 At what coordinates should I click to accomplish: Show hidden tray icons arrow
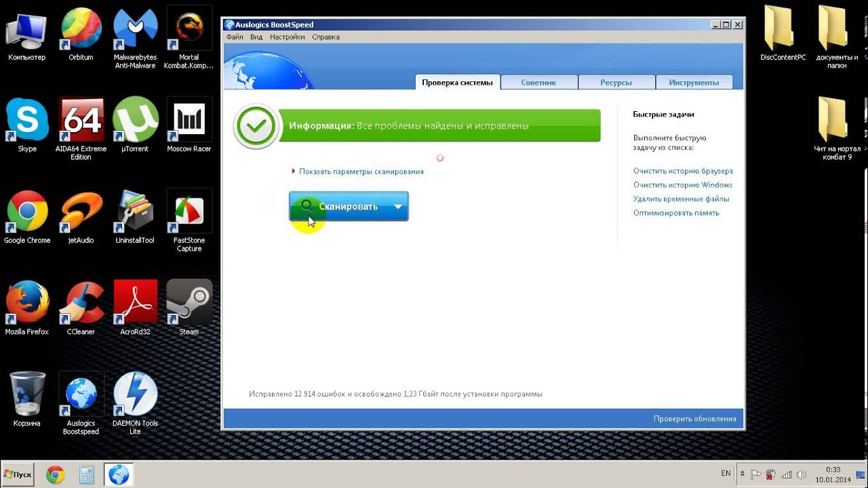pos(742,474)
